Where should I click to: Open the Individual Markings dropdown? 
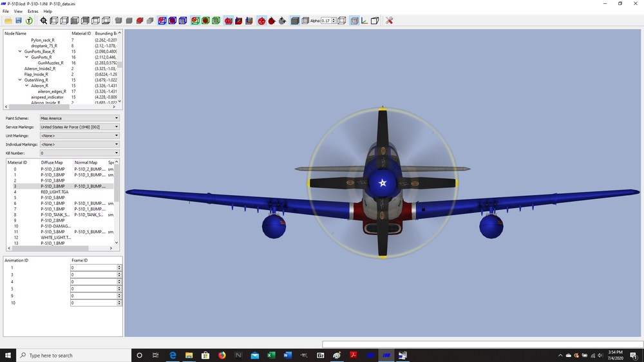point(79,144)
